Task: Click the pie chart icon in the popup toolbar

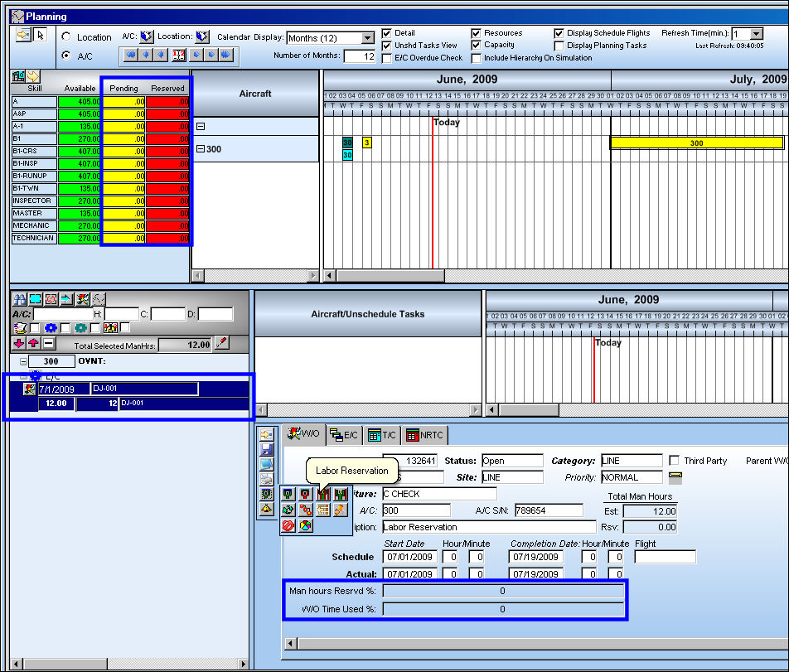Action: pyautogui.click(x=306, y=525)
